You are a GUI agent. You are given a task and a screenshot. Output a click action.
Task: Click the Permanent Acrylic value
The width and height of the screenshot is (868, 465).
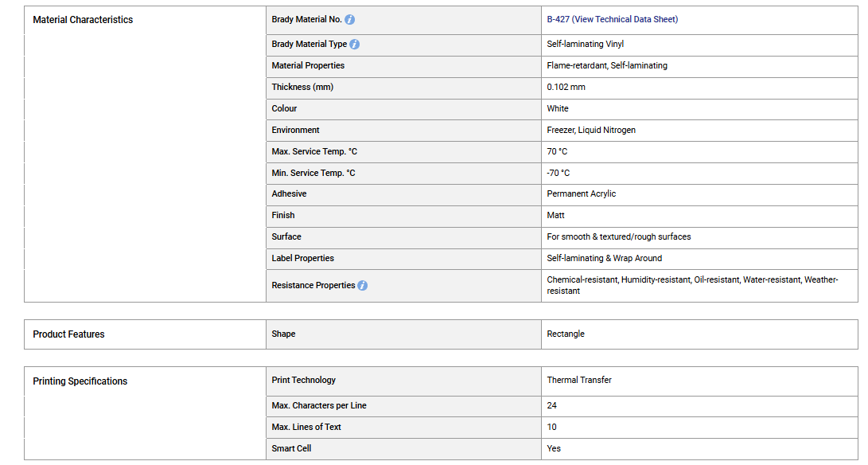(582, 194)
